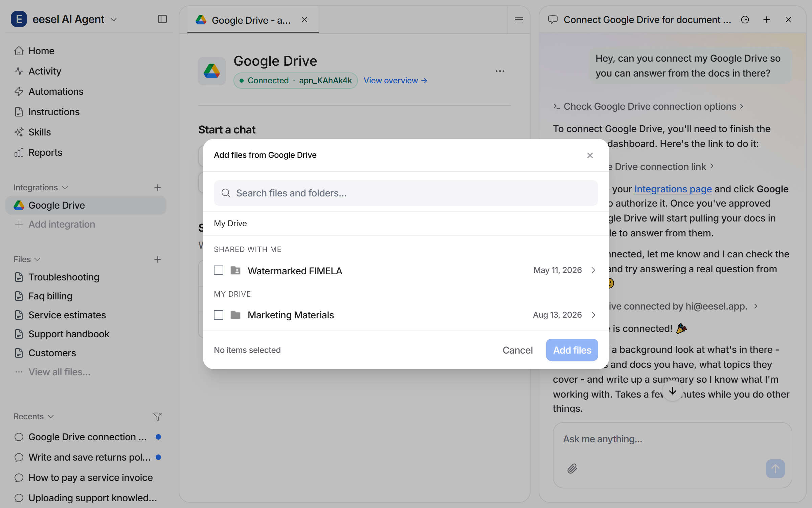Open chat history clock icon

click(x=745, y=20)
